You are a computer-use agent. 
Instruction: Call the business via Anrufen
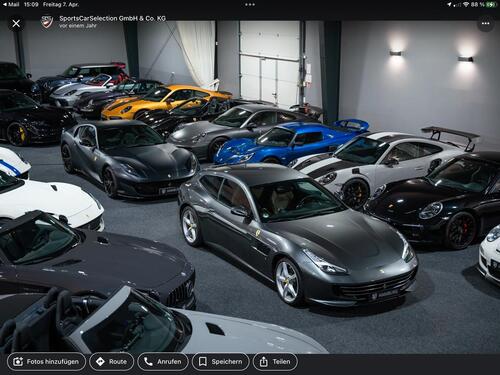point(163,362)
